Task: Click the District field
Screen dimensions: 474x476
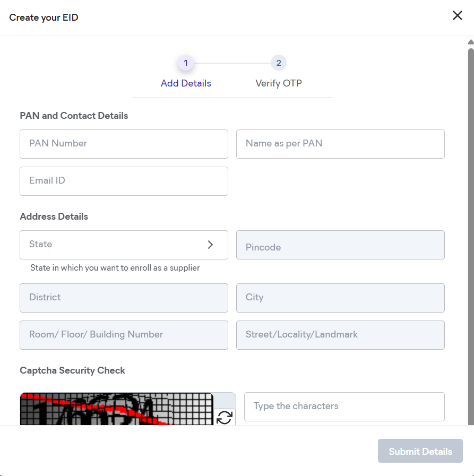Action: coord(124,298)
